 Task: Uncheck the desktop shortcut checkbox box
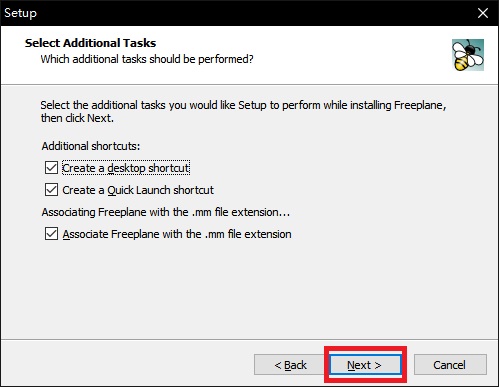click(x=51, y=168)
